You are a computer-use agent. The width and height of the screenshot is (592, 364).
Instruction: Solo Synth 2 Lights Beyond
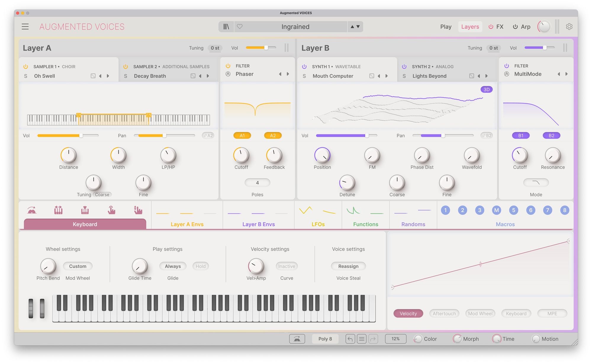point(404,76)
